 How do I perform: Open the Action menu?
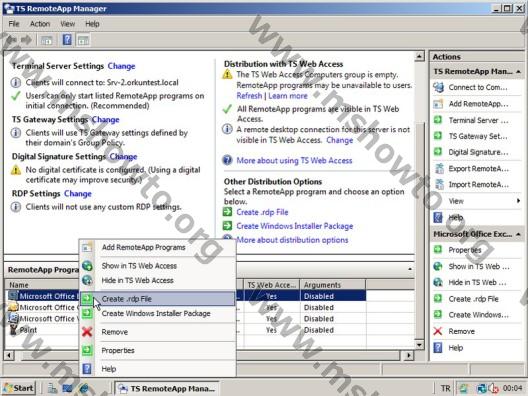tap(40, 24)
